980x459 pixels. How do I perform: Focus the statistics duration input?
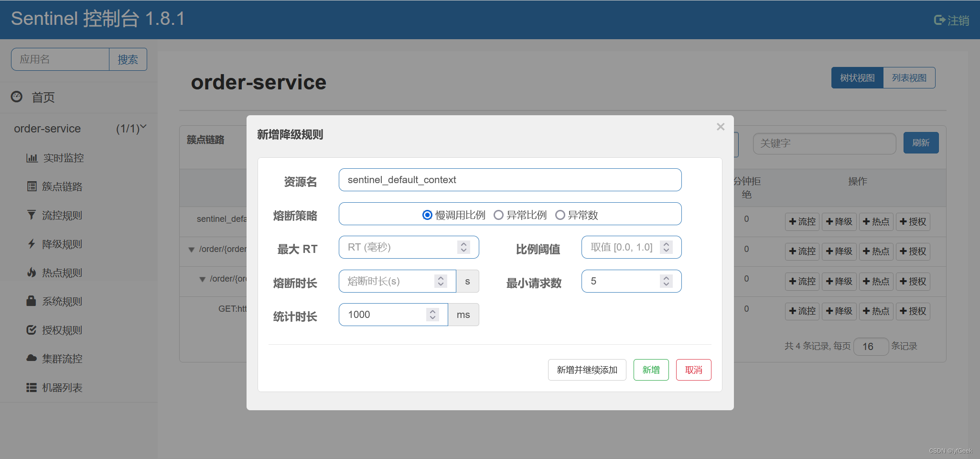pyautogui.click(x=393, y=315)
